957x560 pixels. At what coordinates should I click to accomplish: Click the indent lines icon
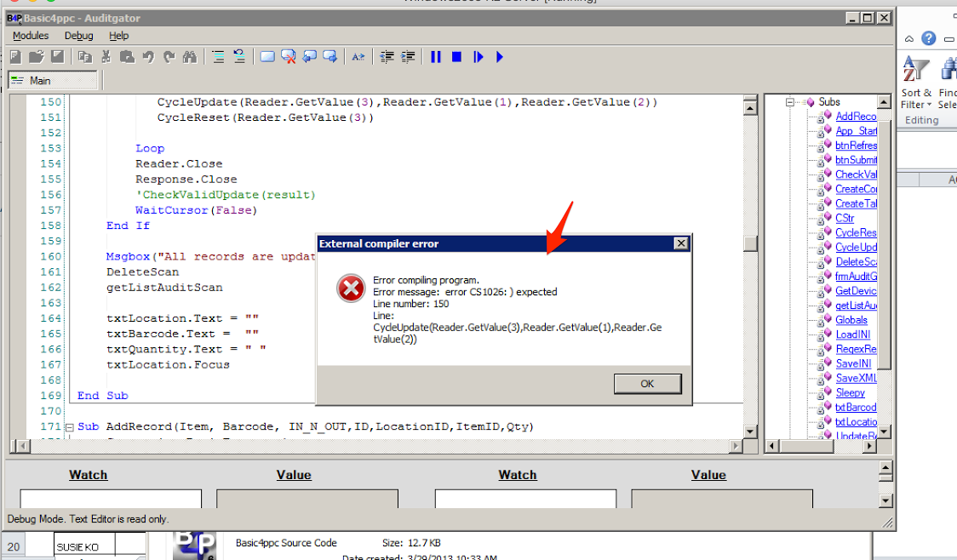click(x=408, y=57)
